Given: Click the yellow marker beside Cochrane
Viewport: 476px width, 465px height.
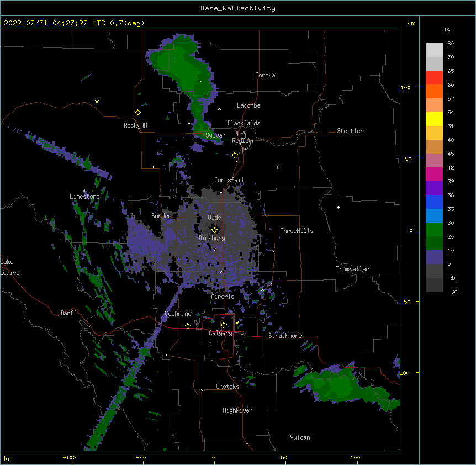Looking at the screenshot, I should tap(188, 326).
